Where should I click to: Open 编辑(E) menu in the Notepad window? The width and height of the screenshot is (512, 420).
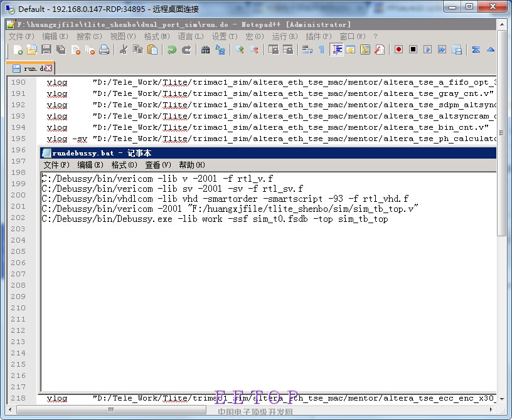tap(90, 165)
